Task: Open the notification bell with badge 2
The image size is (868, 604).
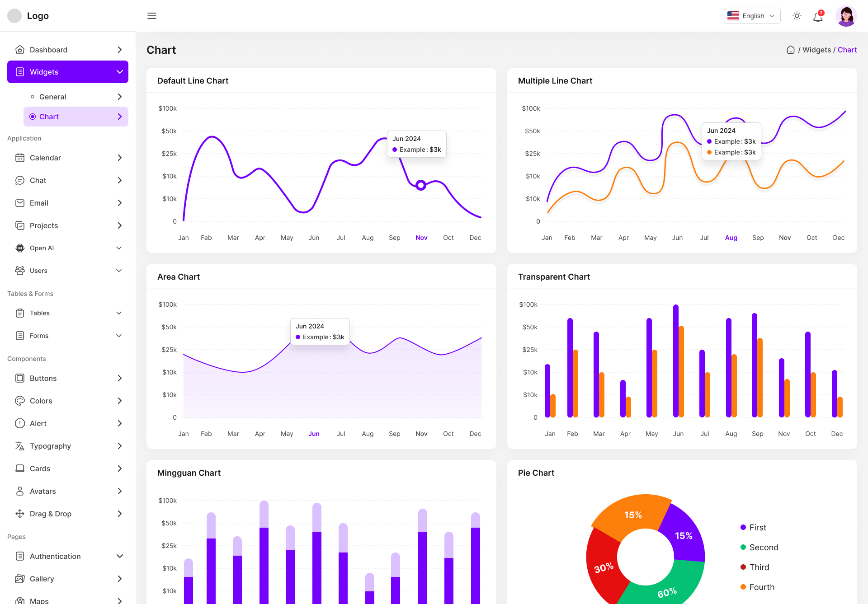Action: [x=818, y=16]
